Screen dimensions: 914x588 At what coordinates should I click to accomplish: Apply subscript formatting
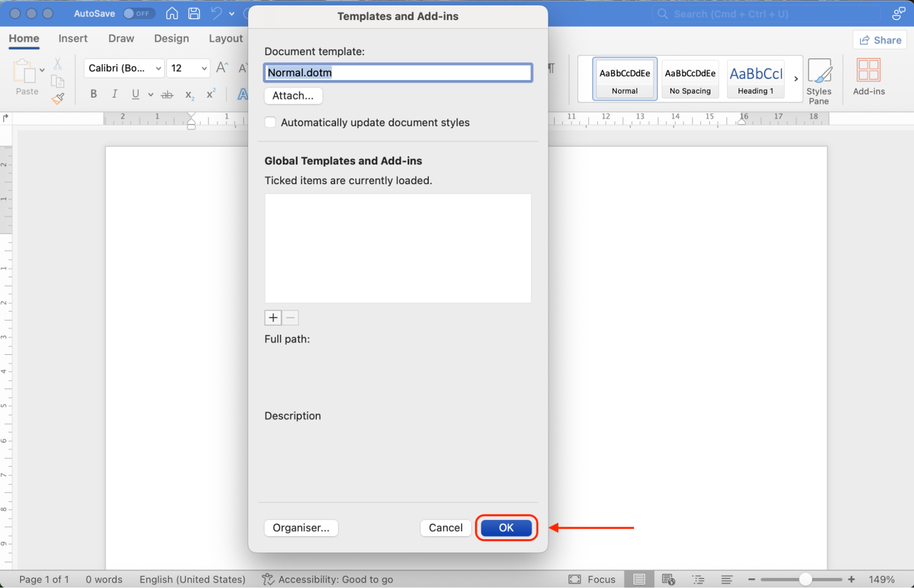[x=189, y=95]
